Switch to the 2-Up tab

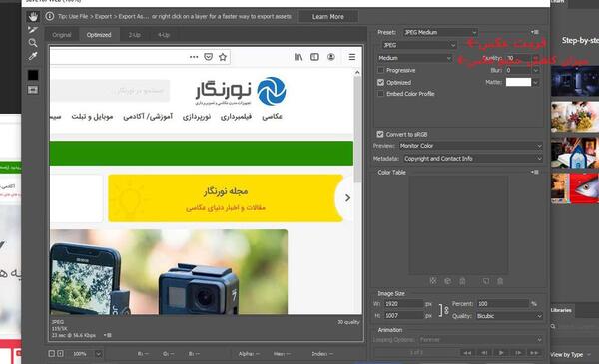point(135,35)
